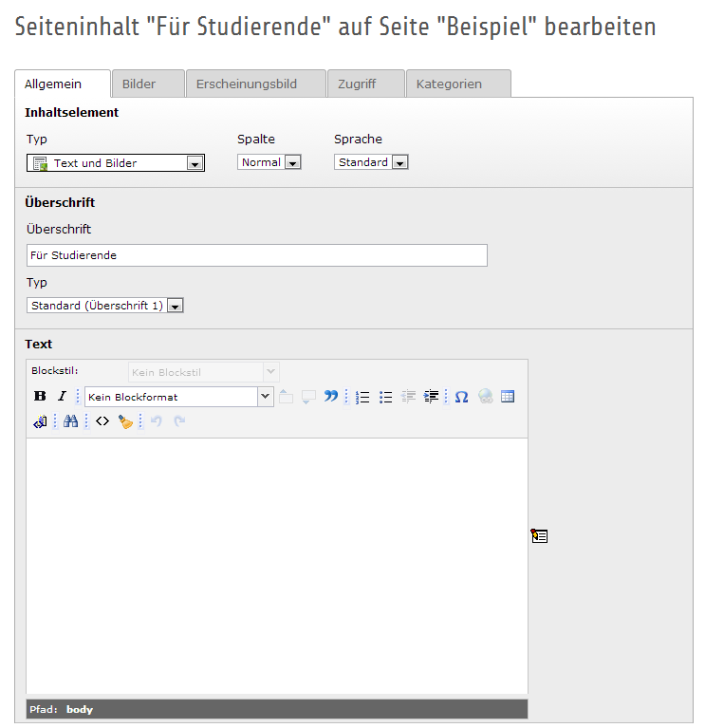Screen dimensions: 705x728
Task: Open the Sprache dropdown set to Standard
Action: tap(370, 162)
